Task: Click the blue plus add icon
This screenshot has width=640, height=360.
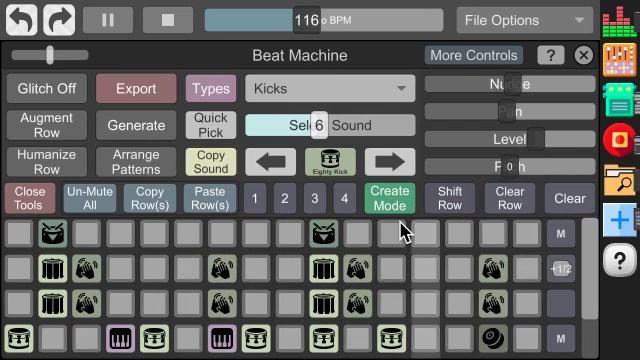Action: (619, 220)
